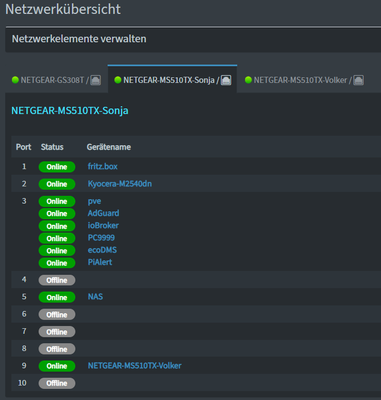Open the Kyocera-M2540dn device link
Screen dimensions: 381x400
tap(120, 184)
